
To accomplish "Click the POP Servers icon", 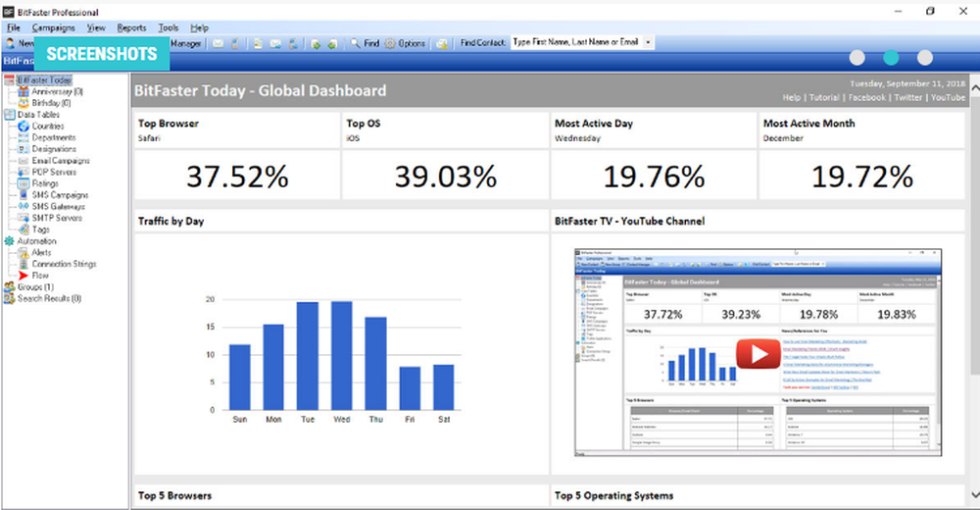I will tap(24, 172).
